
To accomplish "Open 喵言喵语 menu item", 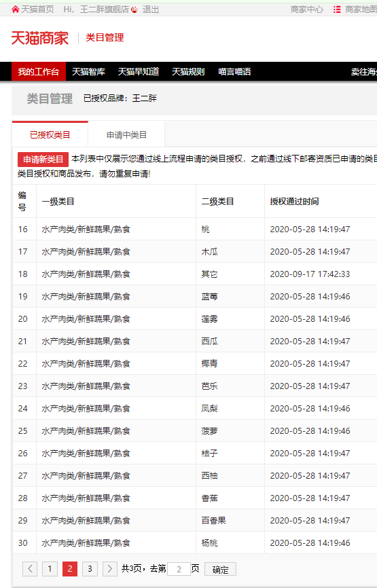I will pos(234,71).
